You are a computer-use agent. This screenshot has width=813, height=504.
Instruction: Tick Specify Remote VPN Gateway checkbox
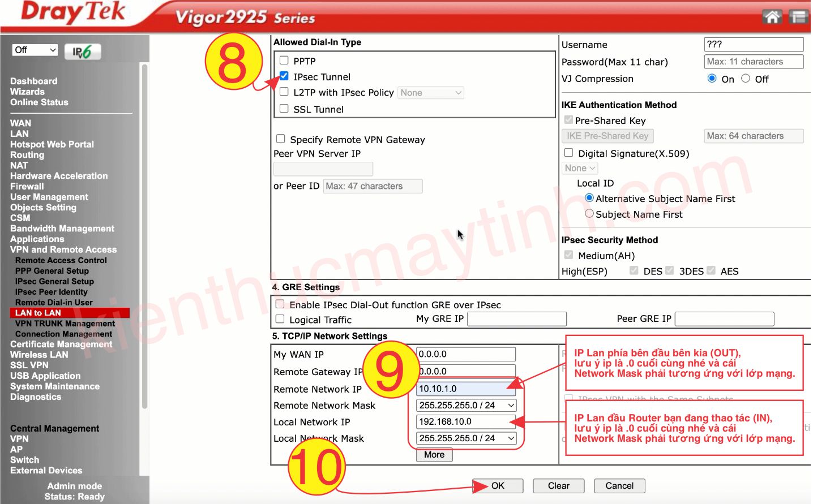tap(281, 139)
